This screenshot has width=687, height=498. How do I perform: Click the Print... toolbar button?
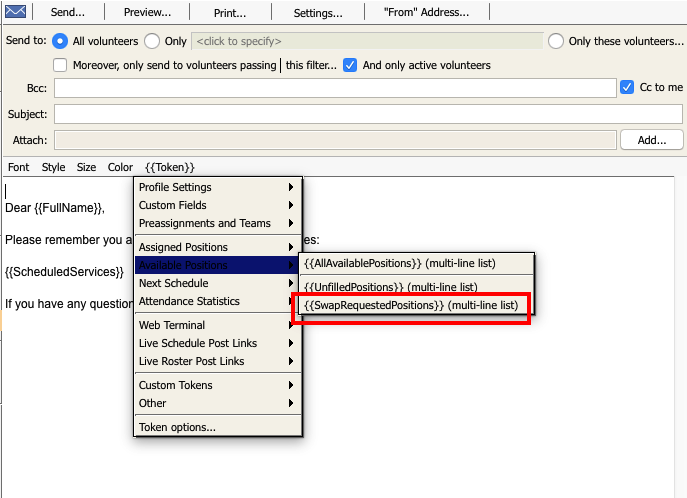click(x=230, y=13)
